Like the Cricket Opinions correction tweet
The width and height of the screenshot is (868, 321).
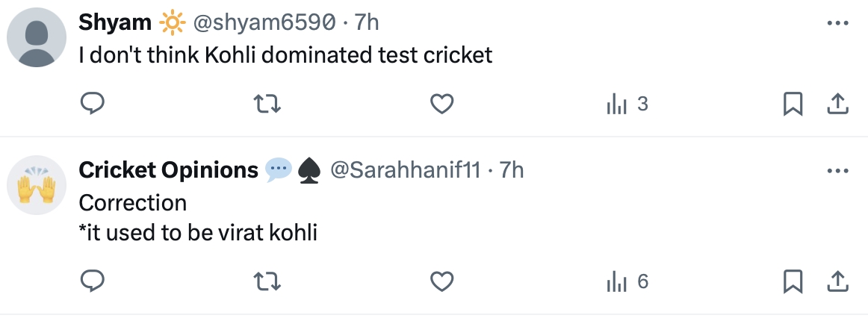click(x=442, y=281)
